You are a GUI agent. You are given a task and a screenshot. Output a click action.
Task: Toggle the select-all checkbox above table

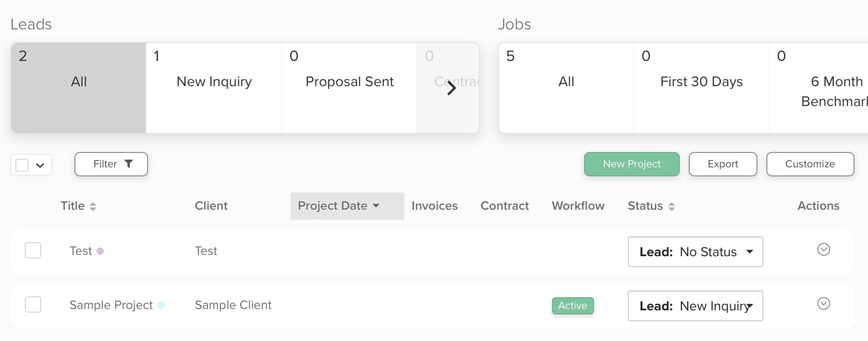pos(22,165)
